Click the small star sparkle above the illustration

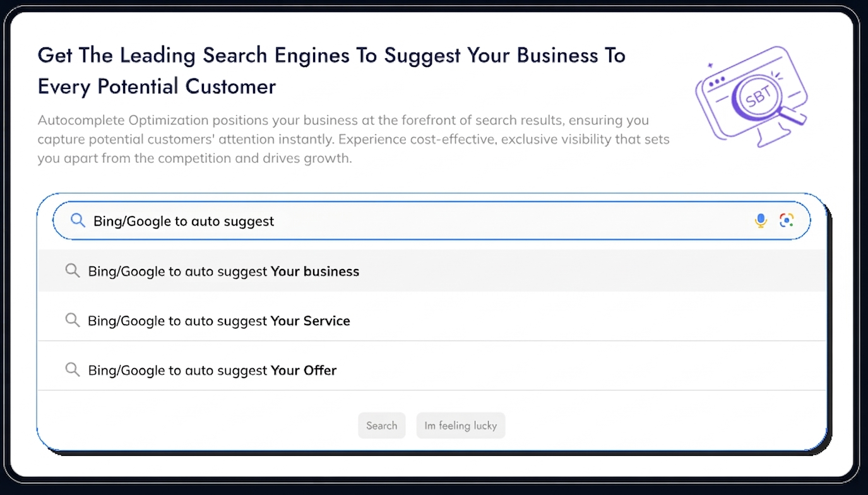[x=710, y=64]
